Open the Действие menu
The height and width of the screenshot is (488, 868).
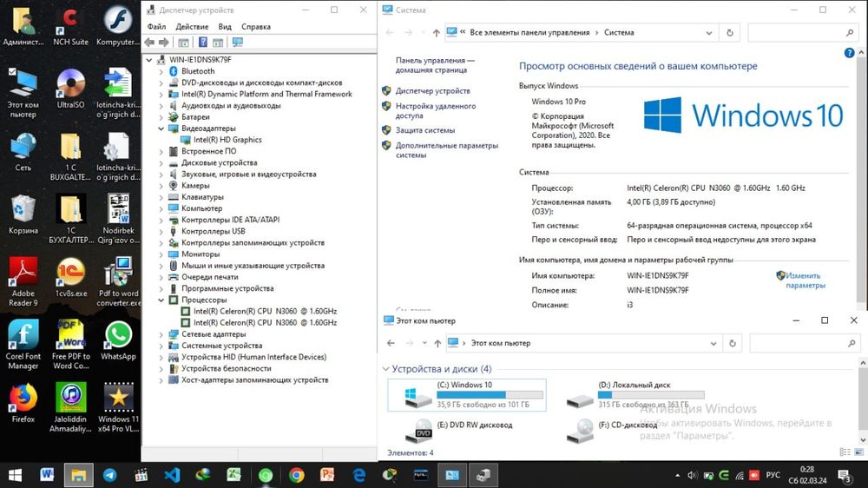click(x=192, y=27)
